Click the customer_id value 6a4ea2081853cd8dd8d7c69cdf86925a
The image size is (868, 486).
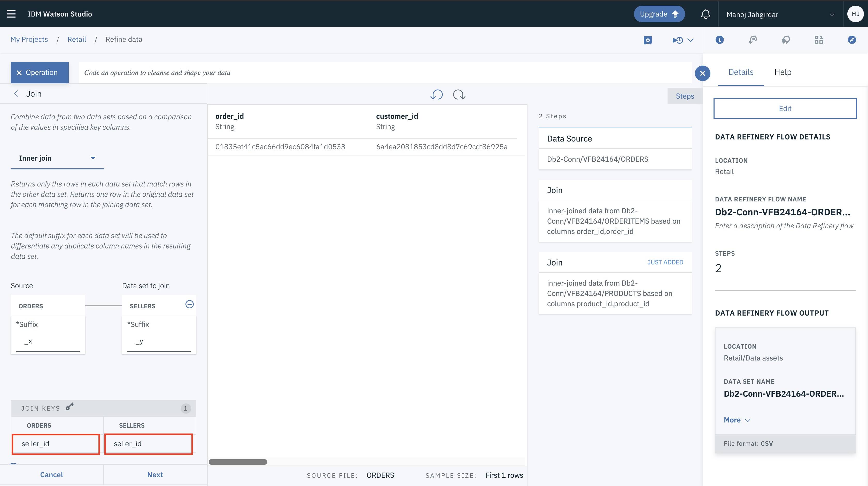tap(442, 147)
